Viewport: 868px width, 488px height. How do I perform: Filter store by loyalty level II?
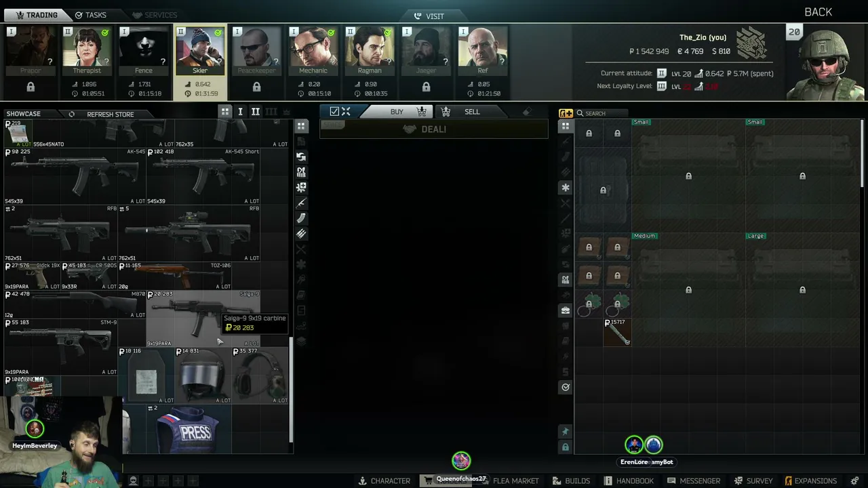(x=255, y=112)
